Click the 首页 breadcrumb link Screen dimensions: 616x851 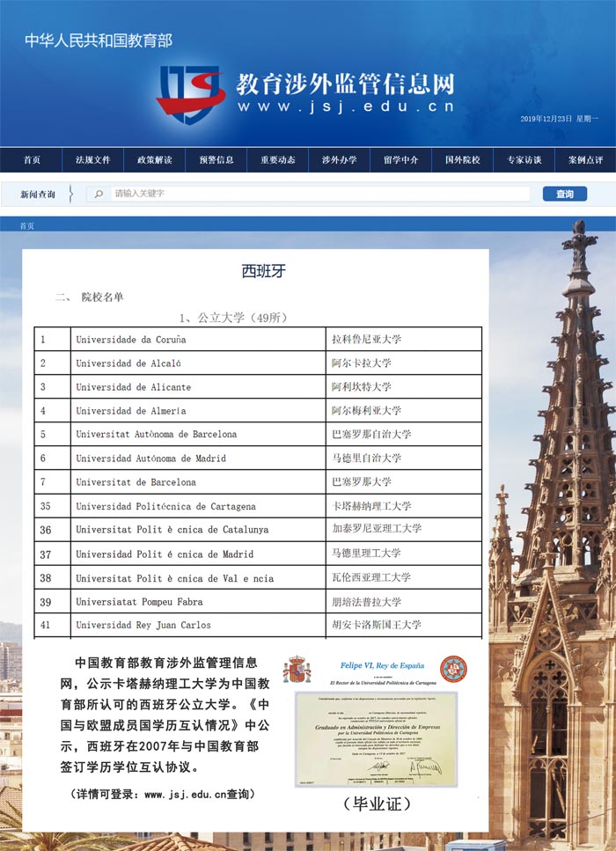point(27,226)
